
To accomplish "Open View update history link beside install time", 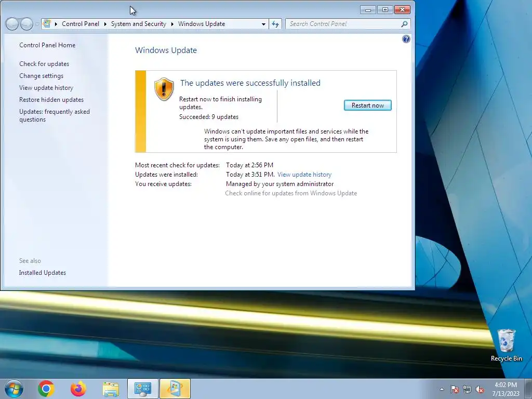I will pos(304,175).
